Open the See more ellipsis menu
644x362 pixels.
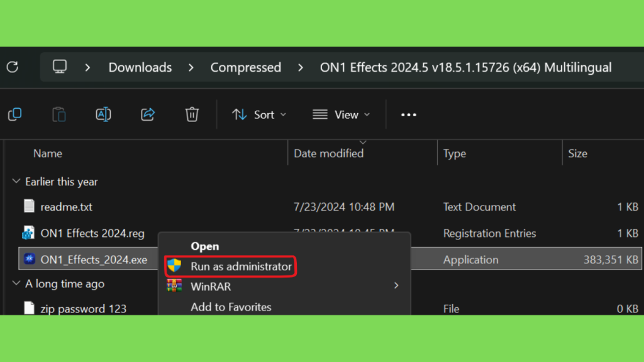409,115
